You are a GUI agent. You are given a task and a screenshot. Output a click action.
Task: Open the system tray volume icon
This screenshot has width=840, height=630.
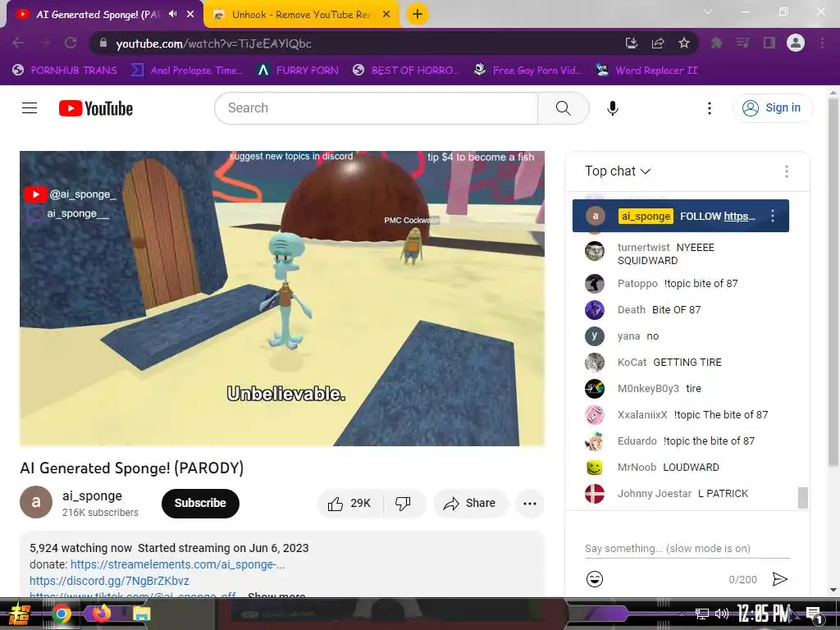click(722, 614)
